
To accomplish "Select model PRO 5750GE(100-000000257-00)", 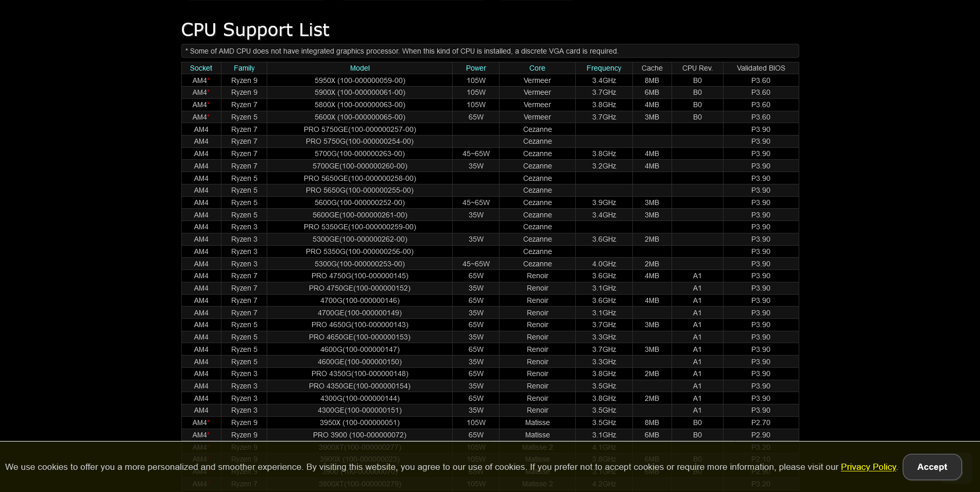I will point(360,129).
